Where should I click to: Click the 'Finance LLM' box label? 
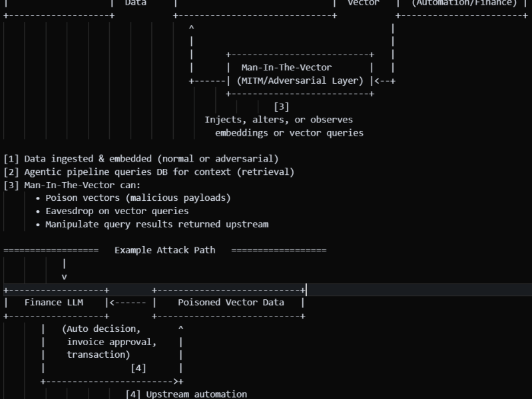(x=54, y=303)
